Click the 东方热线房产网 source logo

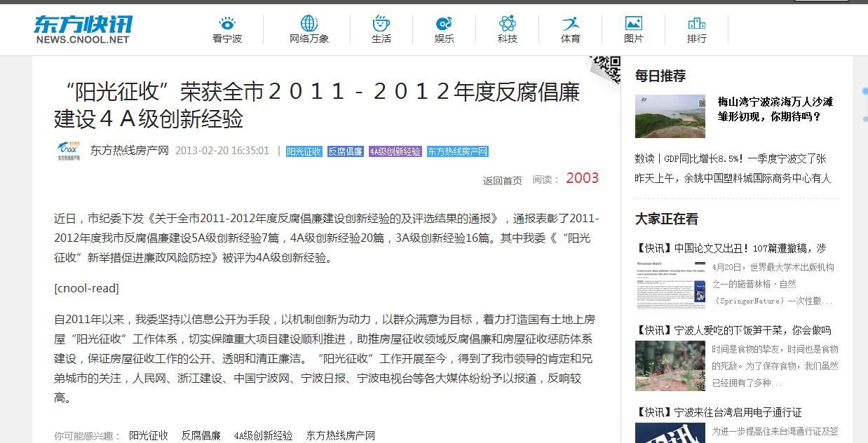pos(69,151)
